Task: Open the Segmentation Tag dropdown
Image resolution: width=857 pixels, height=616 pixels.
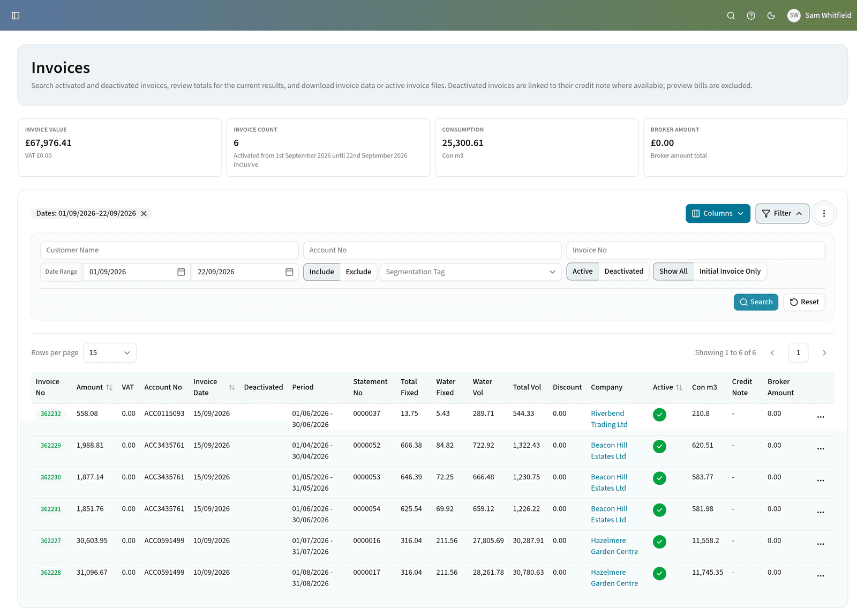Action: [471, 272]
